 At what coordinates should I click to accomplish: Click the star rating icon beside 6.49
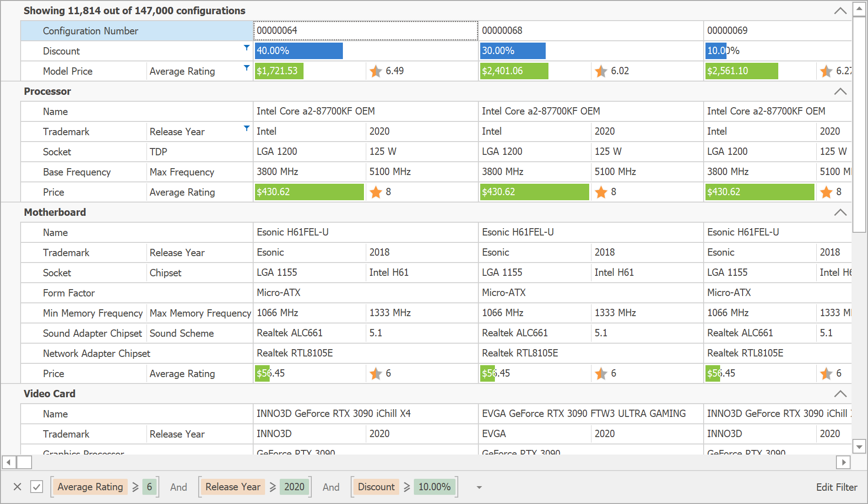click(x=376, y=71)
